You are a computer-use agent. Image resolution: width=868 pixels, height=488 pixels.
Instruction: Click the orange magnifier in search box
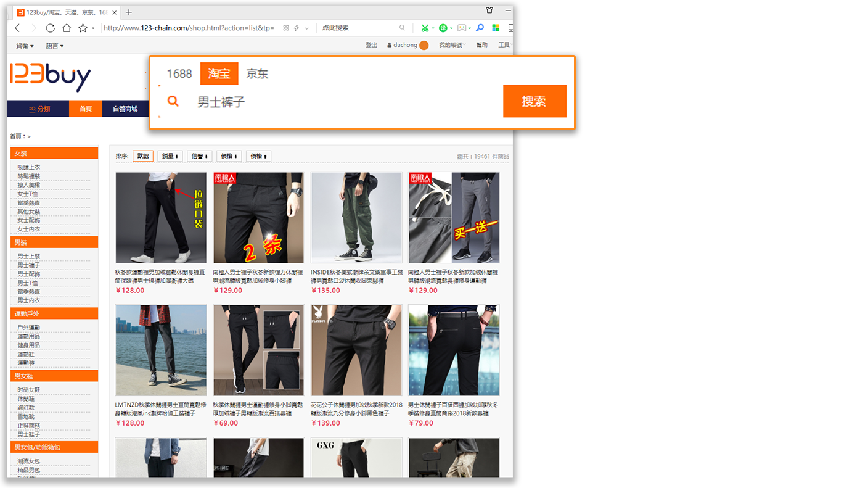pos(173,102)
